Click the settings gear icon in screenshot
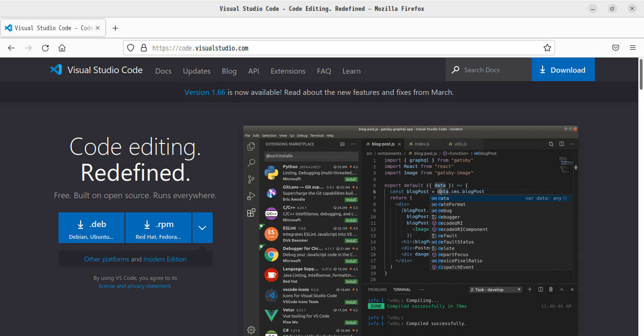 pyautogui.click(x=251, y=330)
